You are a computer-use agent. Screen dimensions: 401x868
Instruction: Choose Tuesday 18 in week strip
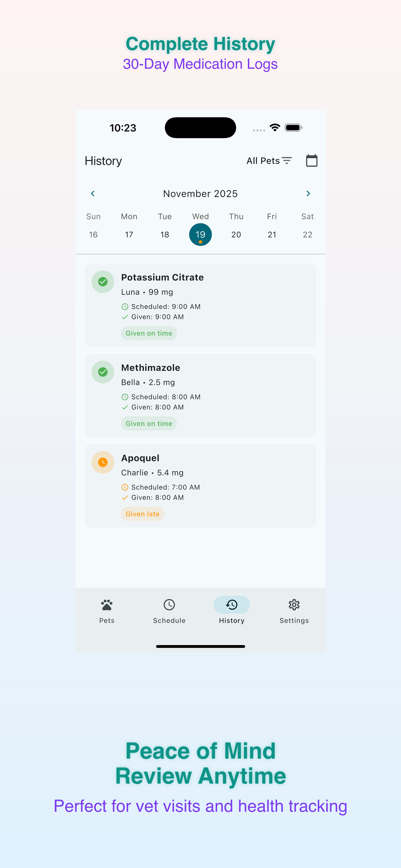tap(165, 235)
